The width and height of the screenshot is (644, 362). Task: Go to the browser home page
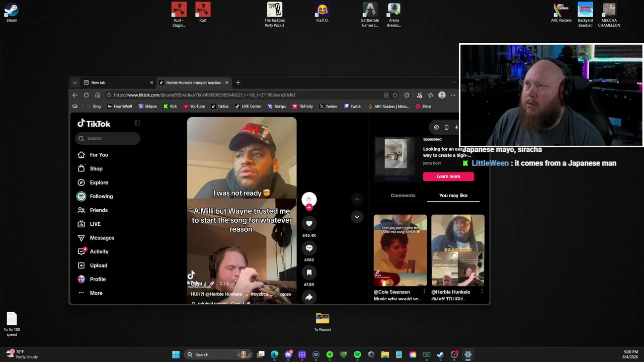tap(98, 95)
